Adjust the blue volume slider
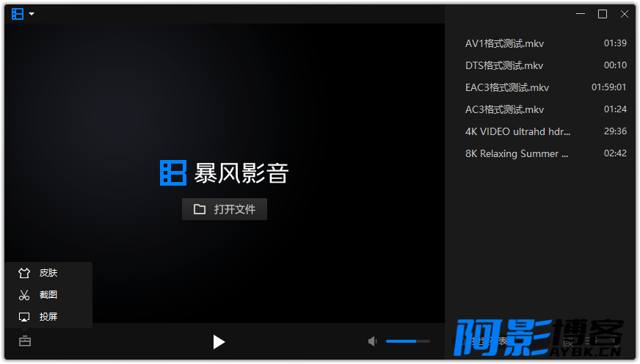 [408, 341]
